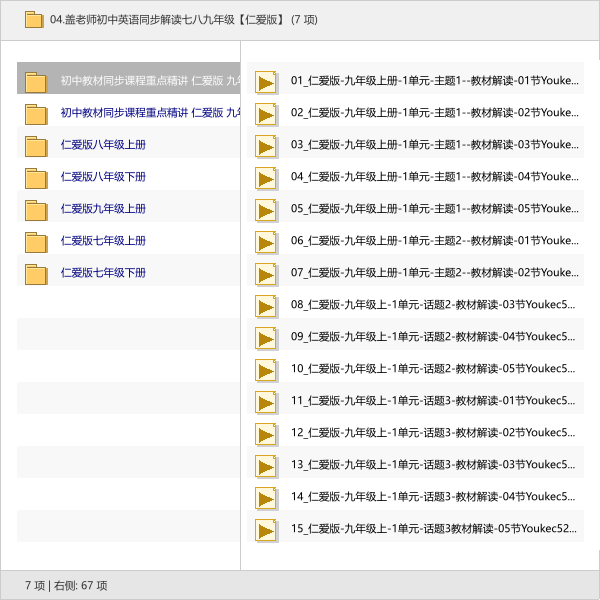Select file 11_仁爱版 话题3 教材解读 01节
This screenshot has width=600, height=600.
[432, 401]
